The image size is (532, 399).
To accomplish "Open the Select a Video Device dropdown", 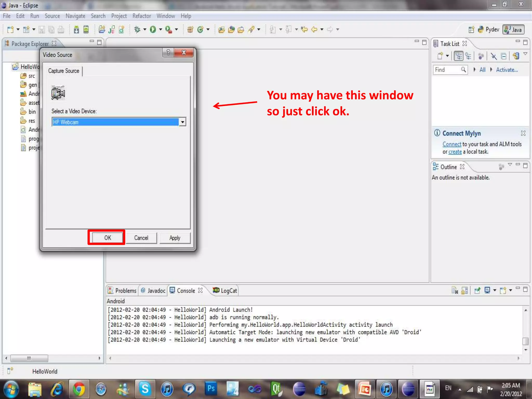I will tap(183, 122).
